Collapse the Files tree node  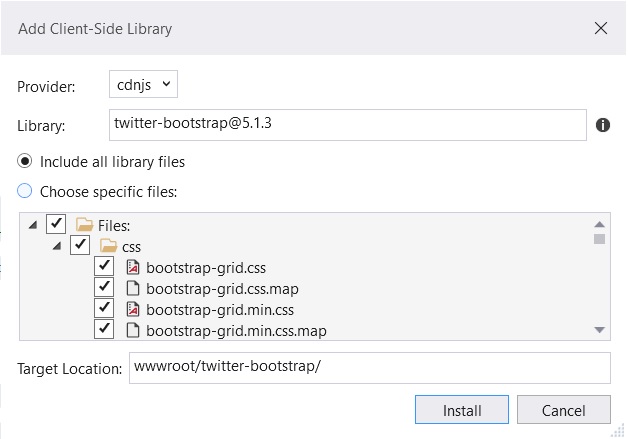pos(33,225)
